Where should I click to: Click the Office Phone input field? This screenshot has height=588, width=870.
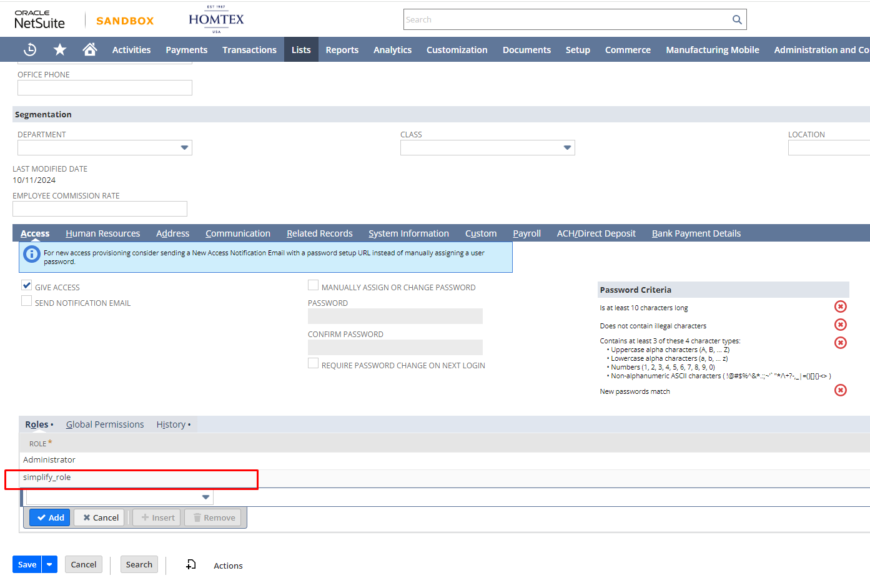pyautogui.click(x=105, y=88)
